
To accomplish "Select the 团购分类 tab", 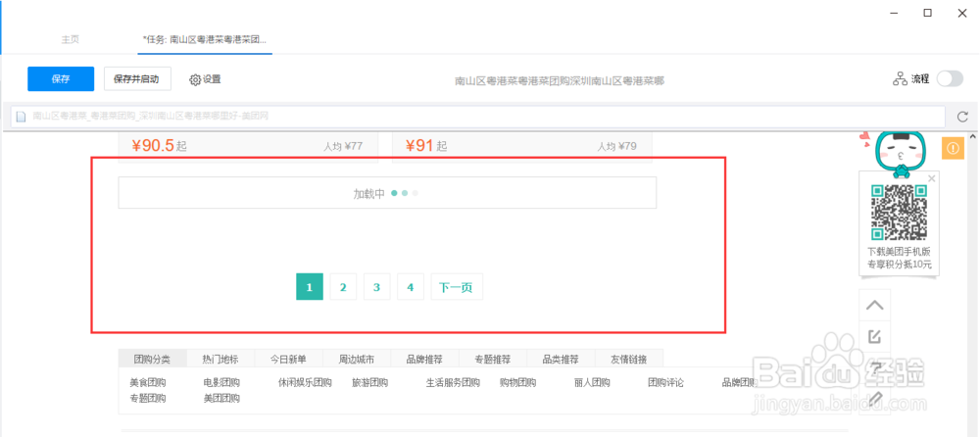I will tap(152, 360).
